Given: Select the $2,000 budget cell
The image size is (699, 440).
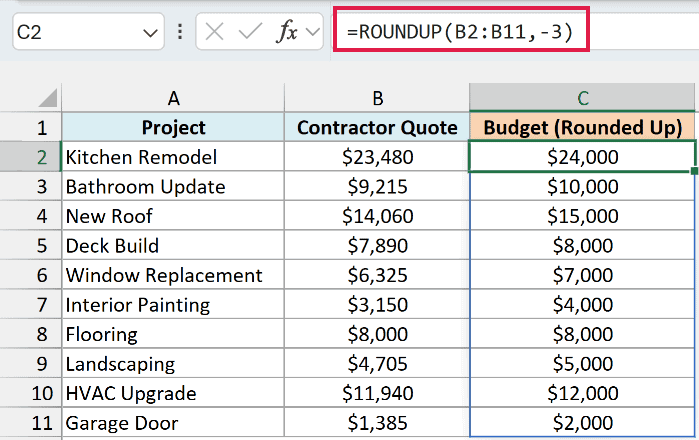Looking at the screenshot, I should (x=582, y=422).
